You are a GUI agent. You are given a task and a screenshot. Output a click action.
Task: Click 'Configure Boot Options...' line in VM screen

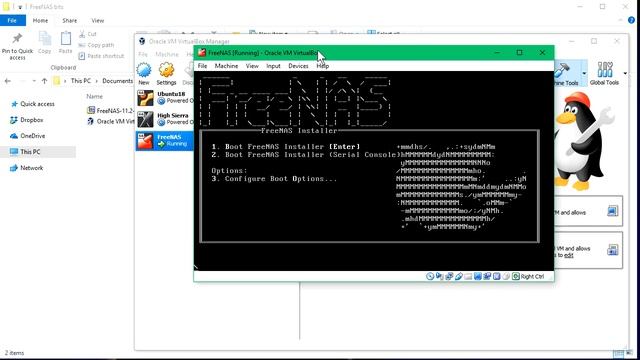274,179
